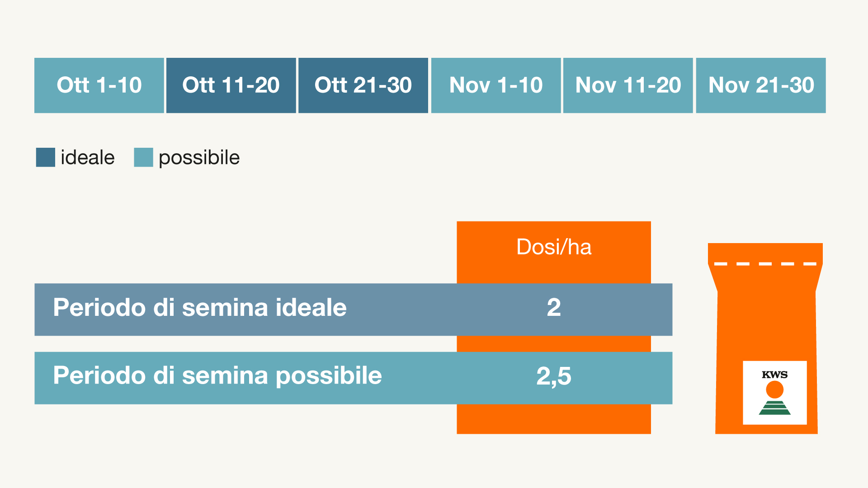
Task: Click the orange circle in the KWS logo
Action: coord(774,389)
